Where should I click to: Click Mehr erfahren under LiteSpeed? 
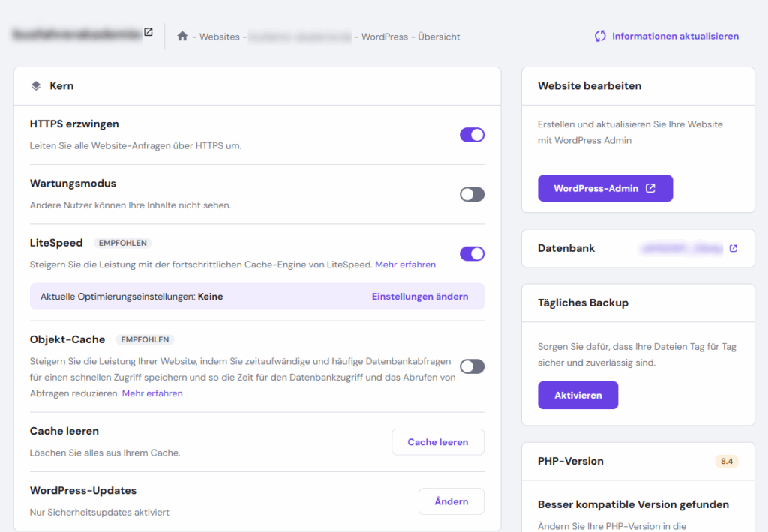[405, 265]
